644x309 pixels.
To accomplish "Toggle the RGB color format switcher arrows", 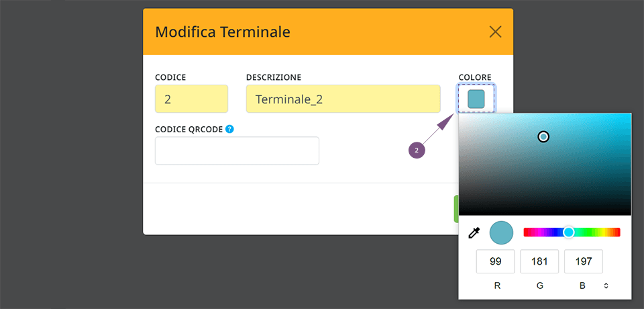I will point(606,285).
